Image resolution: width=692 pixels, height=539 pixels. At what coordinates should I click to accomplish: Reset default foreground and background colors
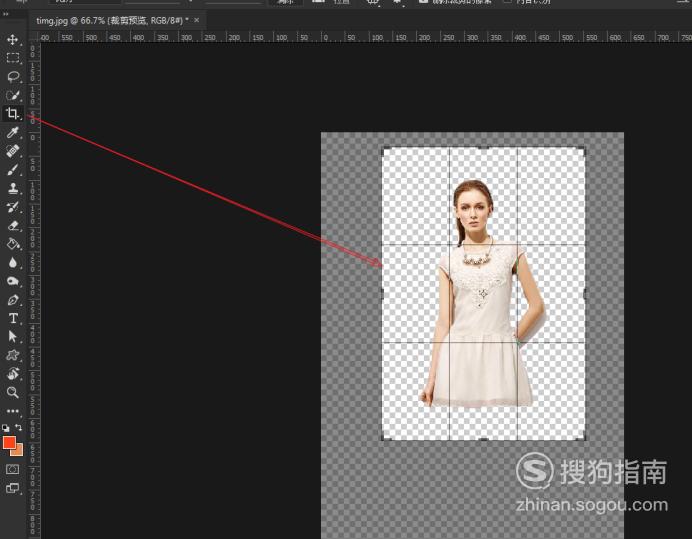click(x=6, y=428)
